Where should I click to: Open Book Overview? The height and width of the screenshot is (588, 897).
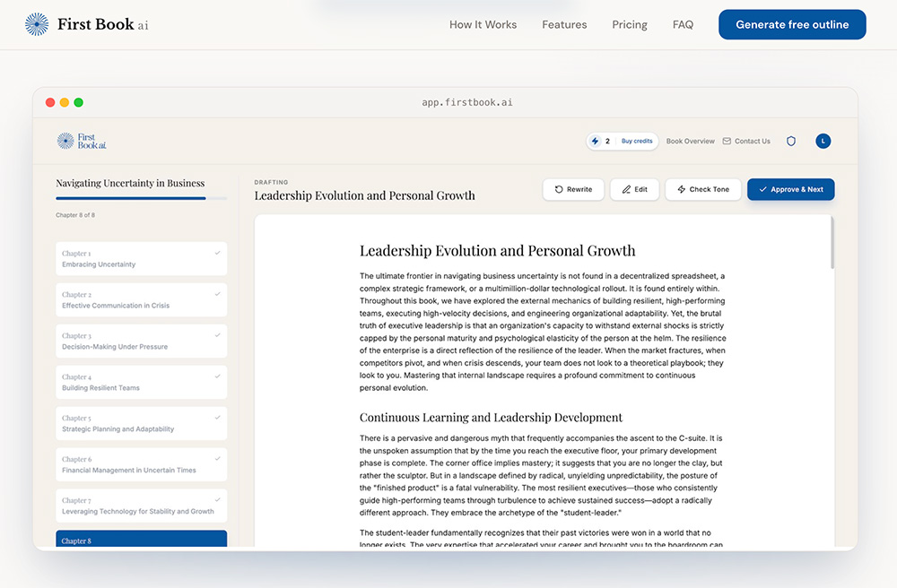tap(690, 141)
